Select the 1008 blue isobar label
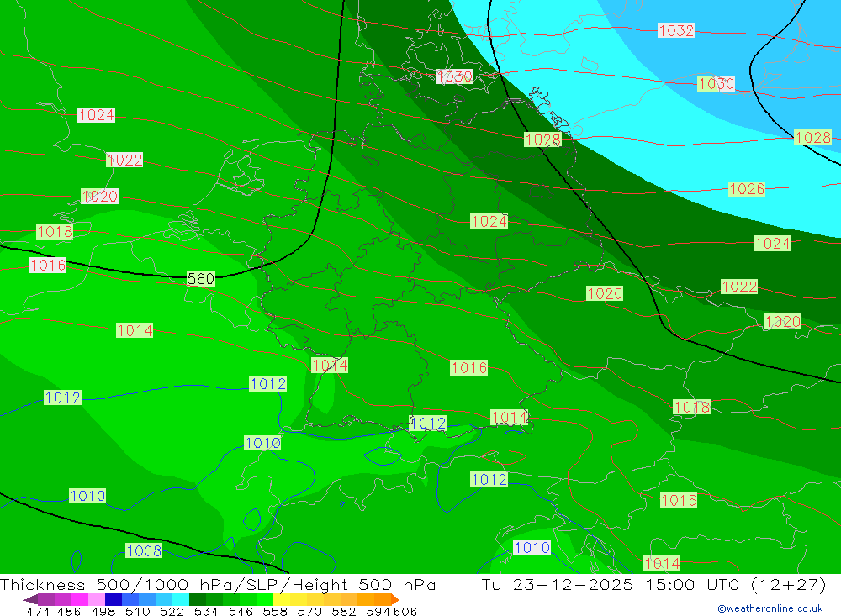This screenshot has width=841, height=616. [x=144, y=550]
